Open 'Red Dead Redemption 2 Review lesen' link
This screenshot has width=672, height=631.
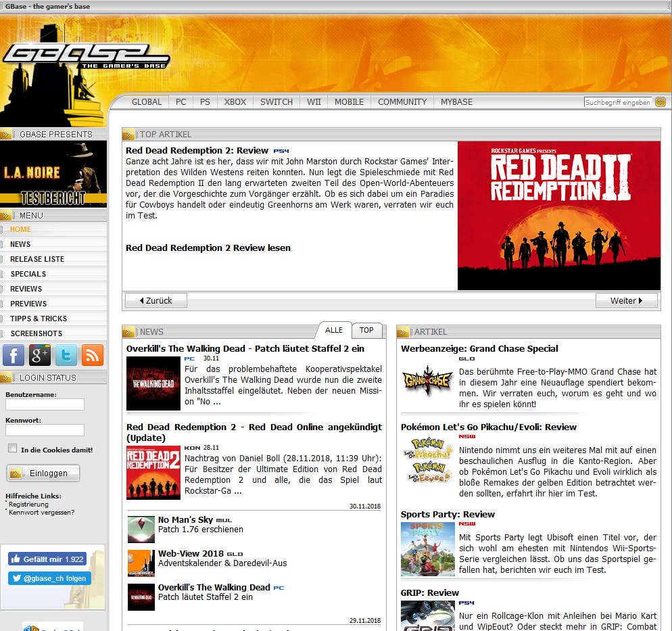(208, 248)
